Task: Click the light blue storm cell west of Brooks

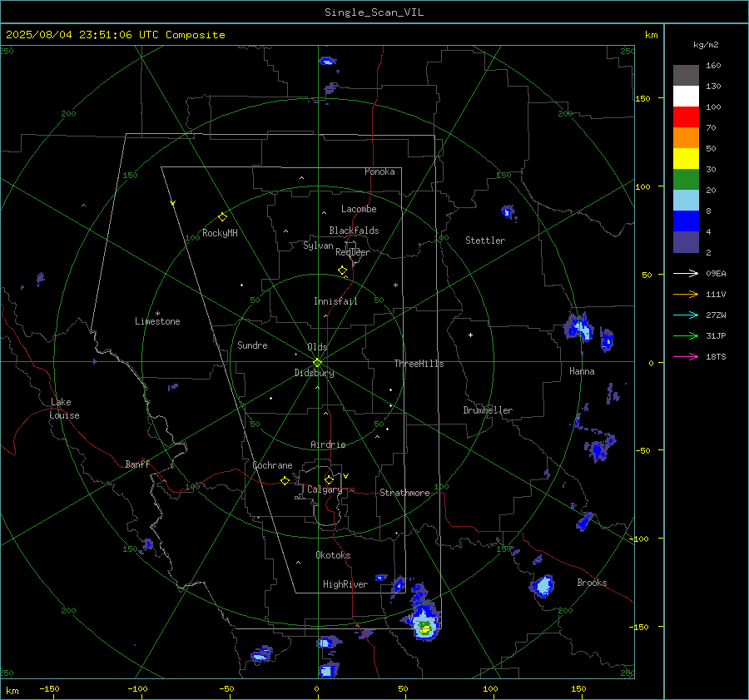Action: [543, 586]
